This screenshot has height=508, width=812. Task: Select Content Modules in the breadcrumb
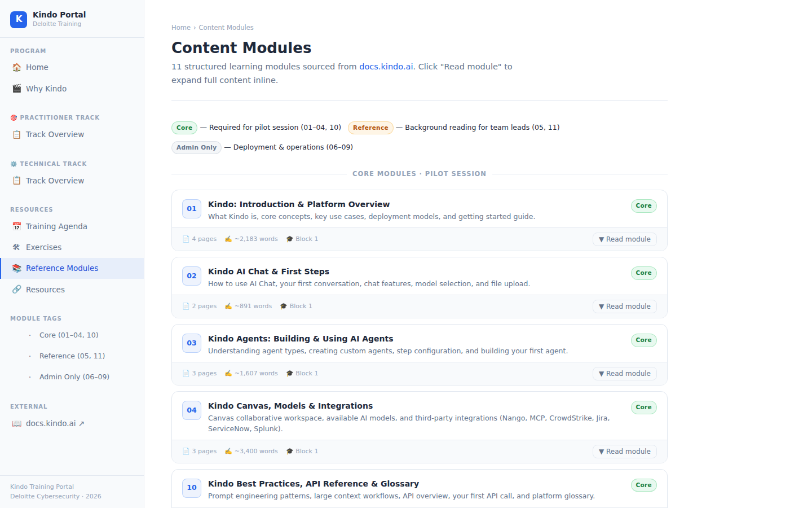coord(226,27)
